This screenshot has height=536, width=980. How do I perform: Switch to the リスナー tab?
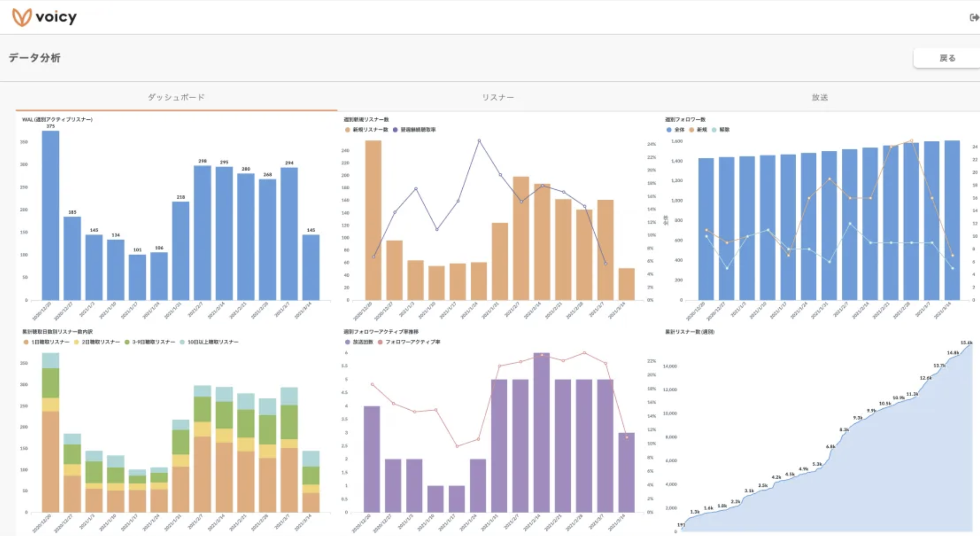point(498,97)
